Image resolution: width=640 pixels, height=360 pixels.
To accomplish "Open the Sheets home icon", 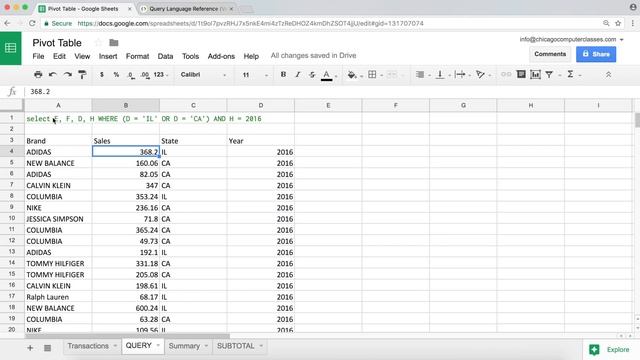I will [11, 48].
